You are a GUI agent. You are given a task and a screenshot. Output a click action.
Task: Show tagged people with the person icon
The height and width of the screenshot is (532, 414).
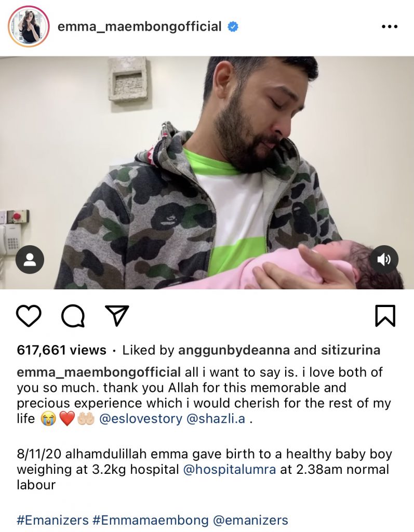[x=30, y=260]
